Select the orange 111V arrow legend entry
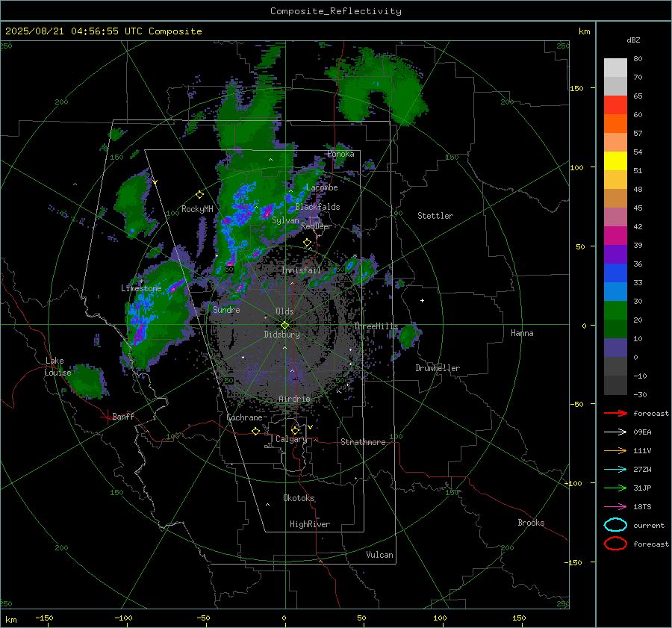The height and width of the screenshot is (628, 672). pyautogui.click(x=615, y=450)
